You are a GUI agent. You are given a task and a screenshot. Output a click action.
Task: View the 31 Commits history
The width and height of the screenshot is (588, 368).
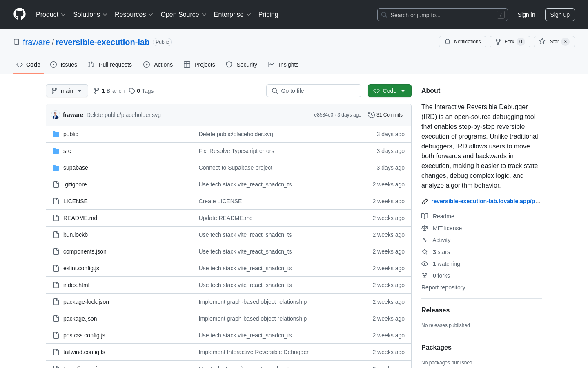pos(385,115)
